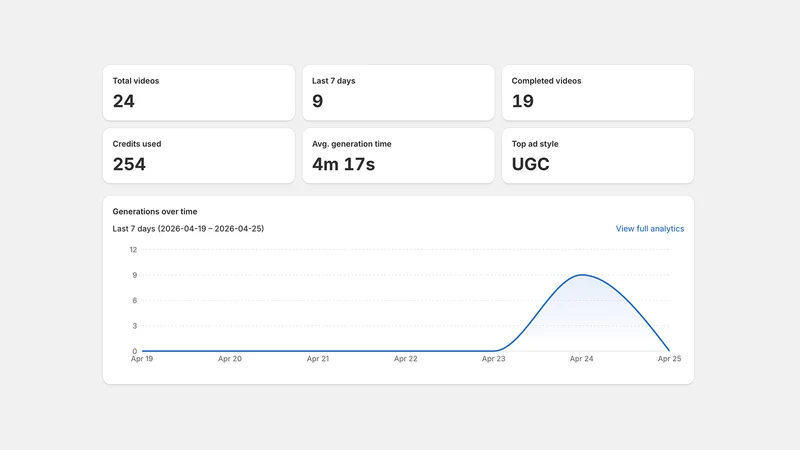Viewport: 800px width, 450px height.
Task: Click the Apr 24 axis label
Action: click(581, 359)
